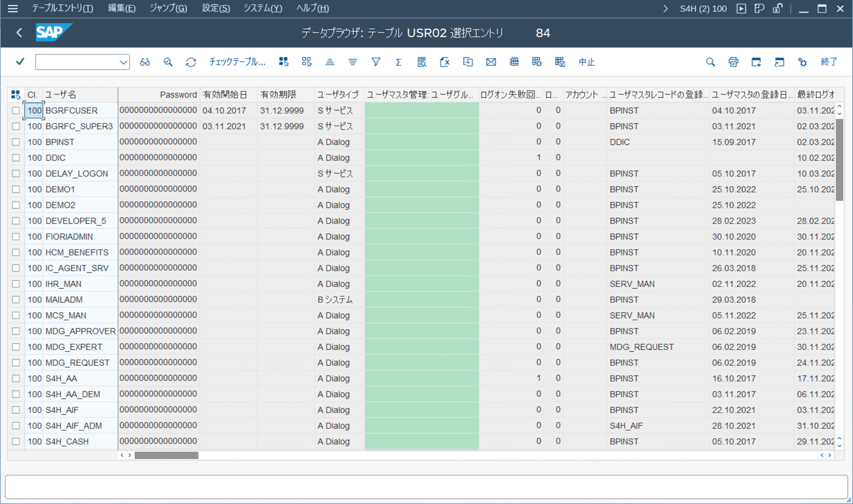Image resolution: width=853 pixels, height=504 pixels.
Task: Select the green ユーザグループ cell for DEMO1
Action: (421, 189)
